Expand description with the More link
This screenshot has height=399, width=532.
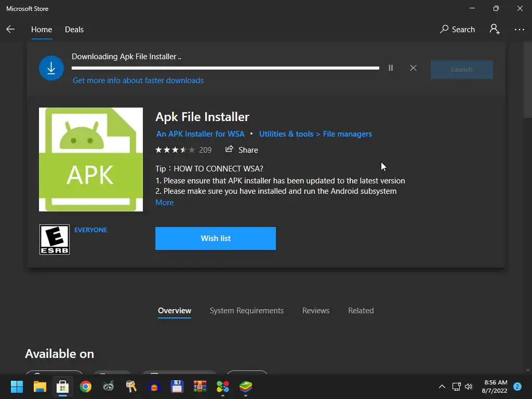coord(165,203)
